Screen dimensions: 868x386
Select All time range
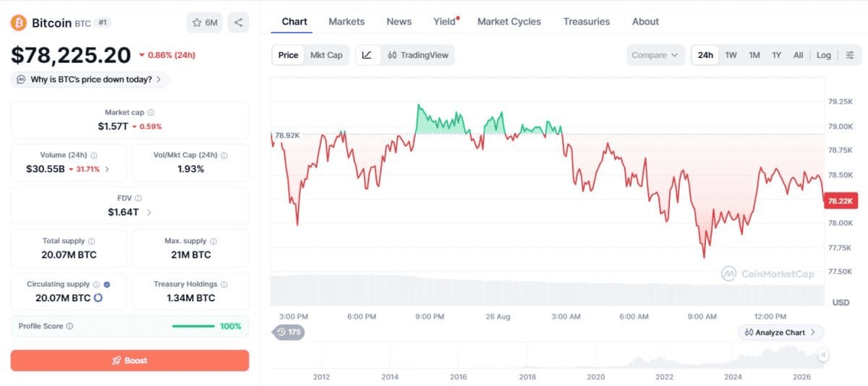tap(798, 55)
